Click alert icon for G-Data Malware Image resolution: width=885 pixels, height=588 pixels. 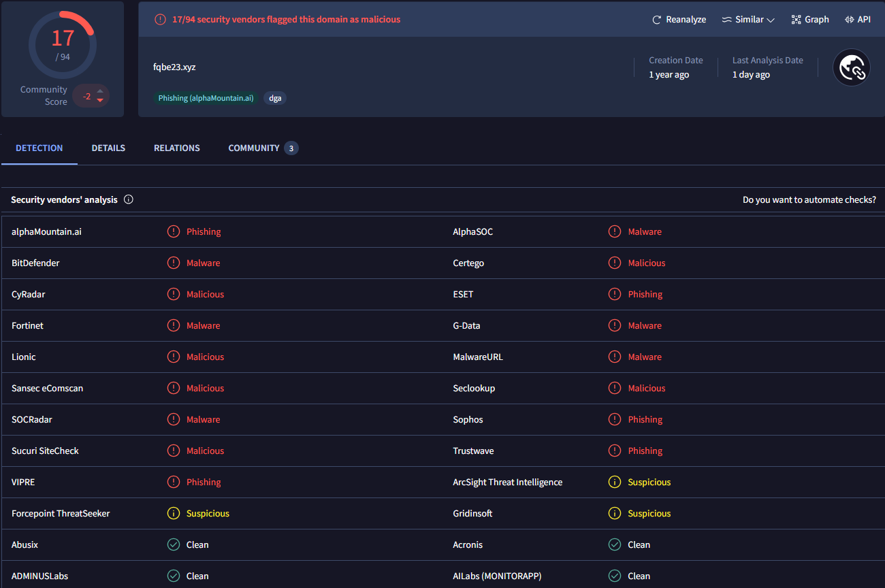point(615,325)
